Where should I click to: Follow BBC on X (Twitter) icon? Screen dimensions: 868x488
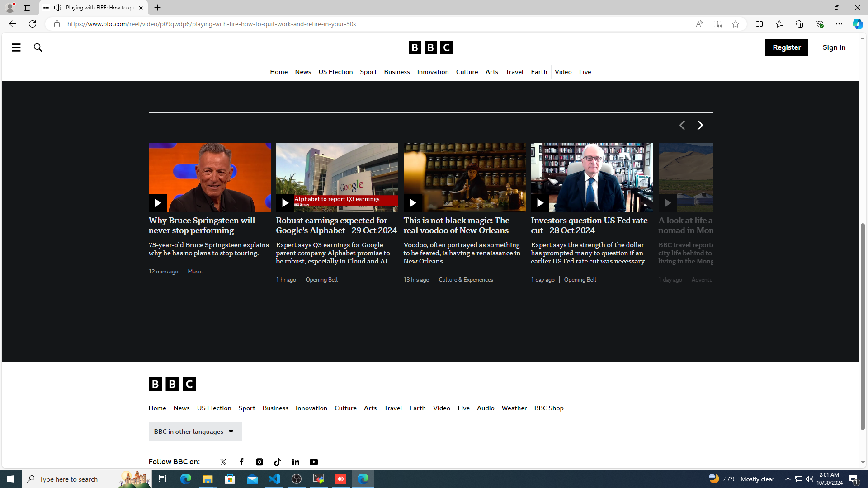tap(223, 462)
